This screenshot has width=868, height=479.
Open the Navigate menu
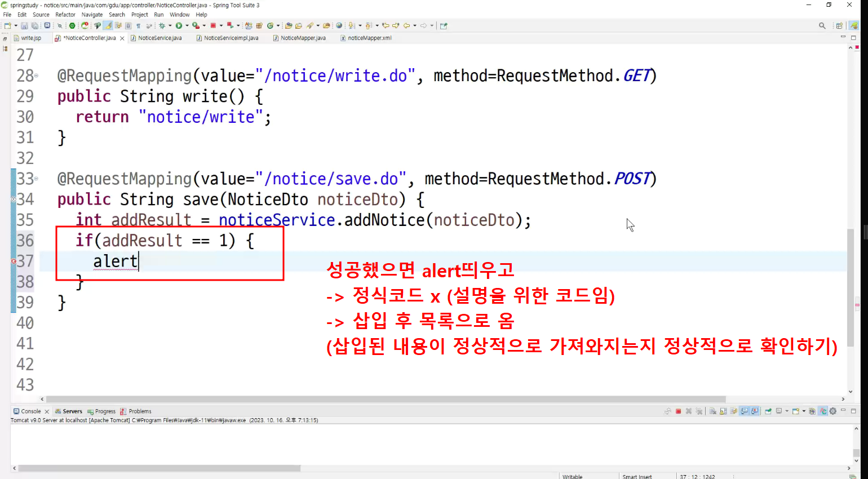pyautogui.click(x=92, y=15)
